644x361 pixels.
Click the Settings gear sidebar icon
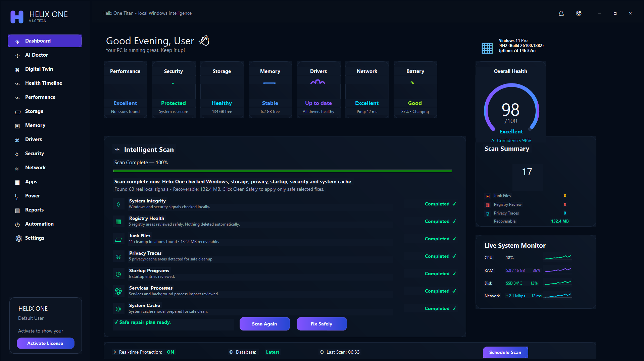click(19, 238)
